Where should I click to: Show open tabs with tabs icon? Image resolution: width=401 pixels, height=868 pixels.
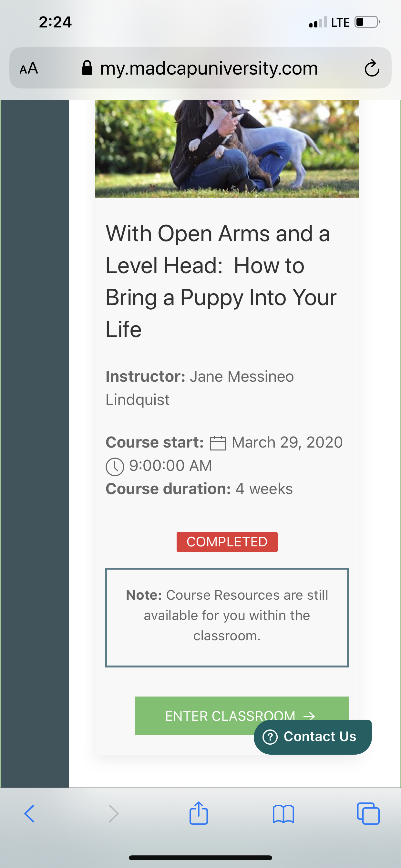(368, 814)
